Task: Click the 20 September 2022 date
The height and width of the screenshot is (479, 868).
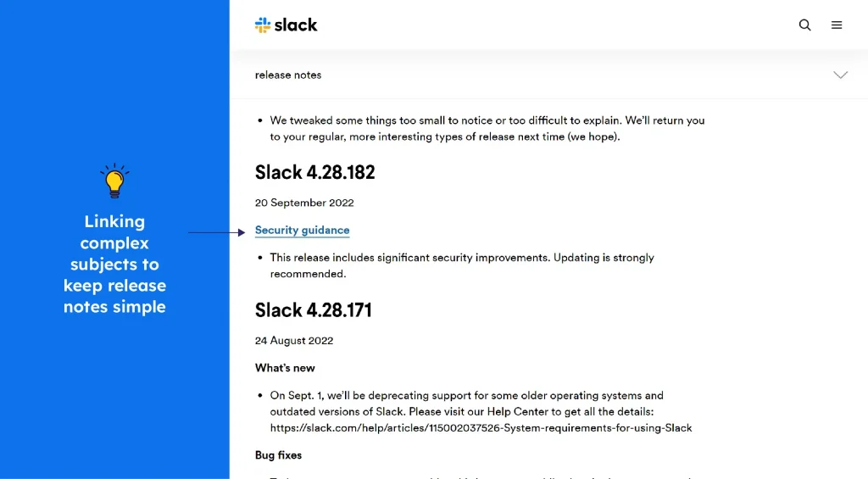Action: (x=304, y=203)
